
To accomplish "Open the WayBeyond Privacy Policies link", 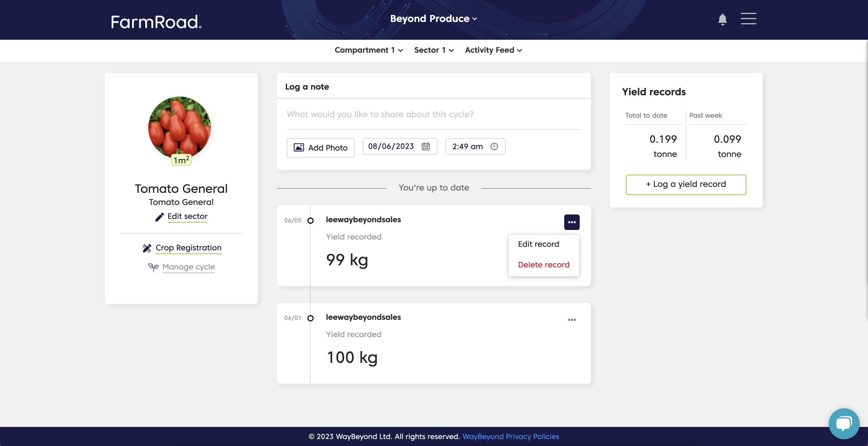I will coord(510,436).
